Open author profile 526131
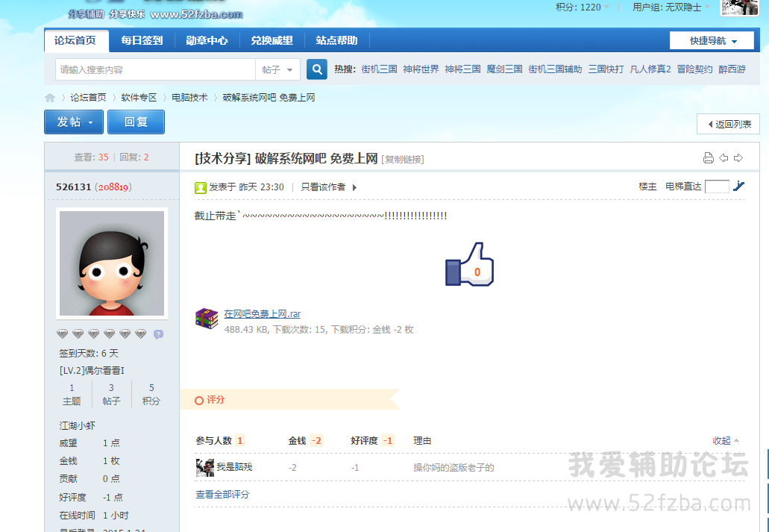The image size is (769, 532). pyautogui.click(x=74, y=187)
